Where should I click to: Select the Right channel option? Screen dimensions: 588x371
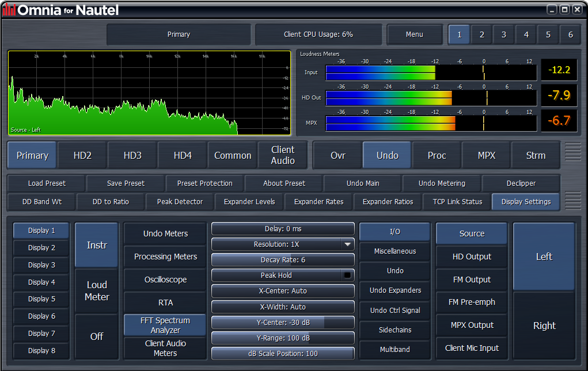click(544, 326)
